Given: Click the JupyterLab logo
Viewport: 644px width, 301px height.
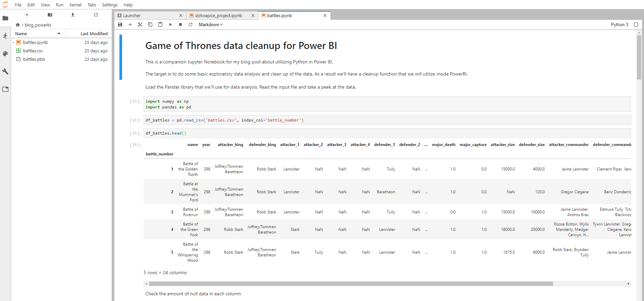Looking at the screenshot, I should pos(5,5).
